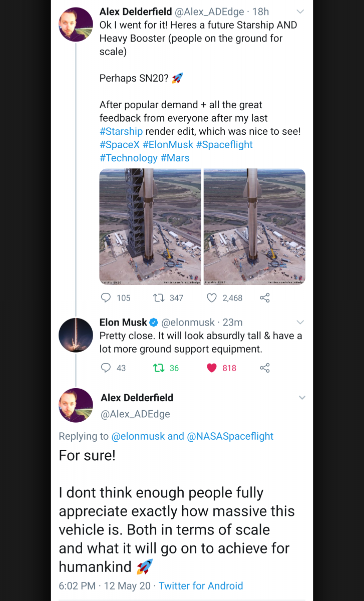Open the #Mars hashtag link
The width and height of the screenshot is (364, 601).
point(175,158)
